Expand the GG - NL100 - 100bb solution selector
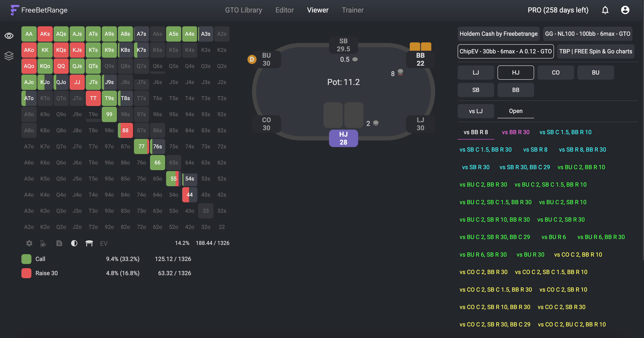The height and width of the screenshot is (338, 644). 588,33
